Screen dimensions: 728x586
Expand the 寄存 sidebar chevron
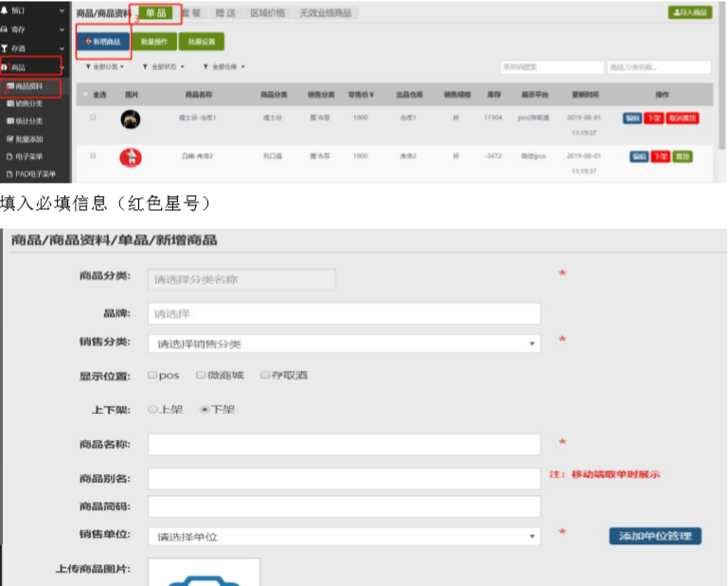pyautogui.click(x=62, y=29)
